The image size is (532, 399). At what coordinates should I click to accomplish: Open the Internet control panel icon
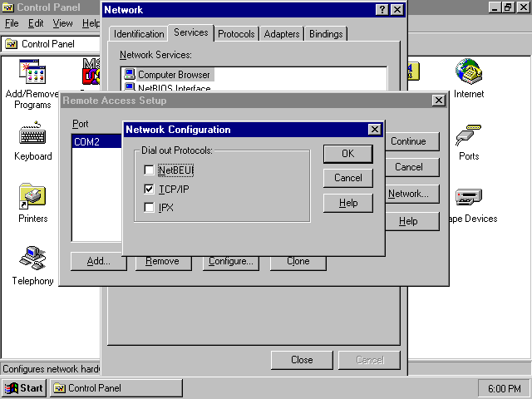coord(469,71)
